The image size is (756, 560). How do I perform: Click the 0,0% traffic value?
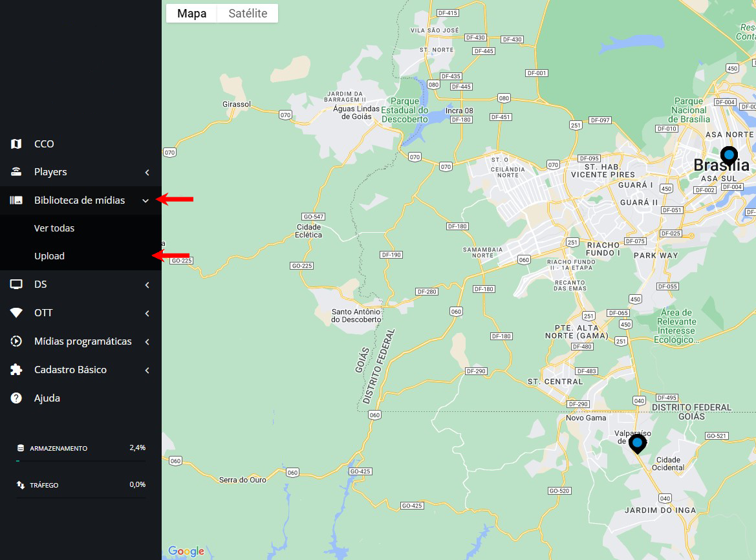click(137, 484)
